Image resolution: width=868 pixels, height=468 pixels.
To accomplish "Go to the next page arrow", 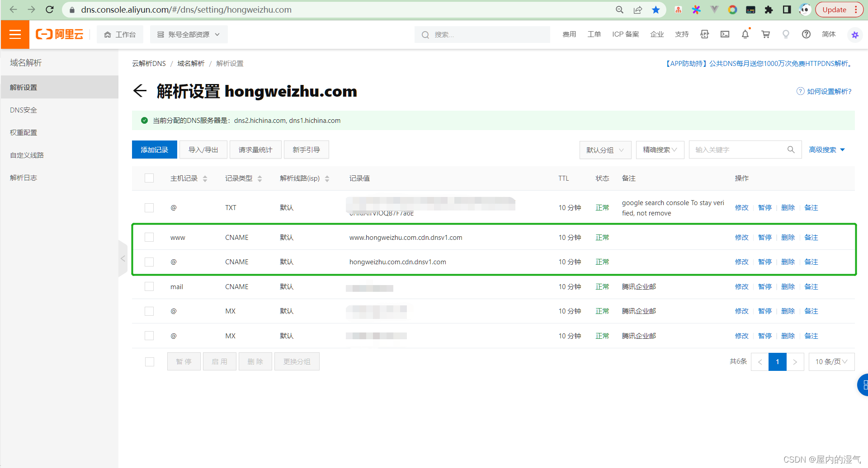I will (x=795, y=362).
